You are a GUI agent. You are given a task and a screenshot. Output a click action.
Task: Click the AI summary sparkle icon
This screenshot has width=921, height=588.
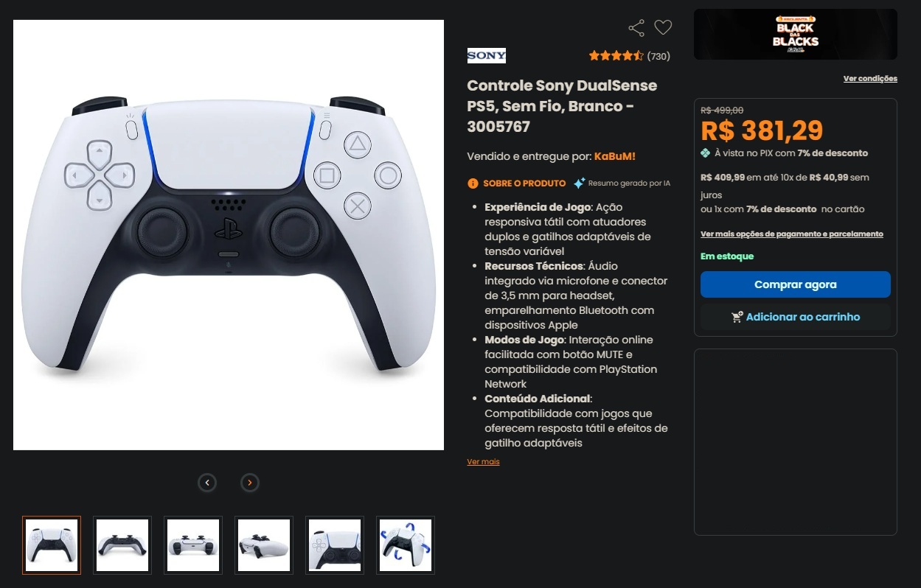tap(579, 183)
